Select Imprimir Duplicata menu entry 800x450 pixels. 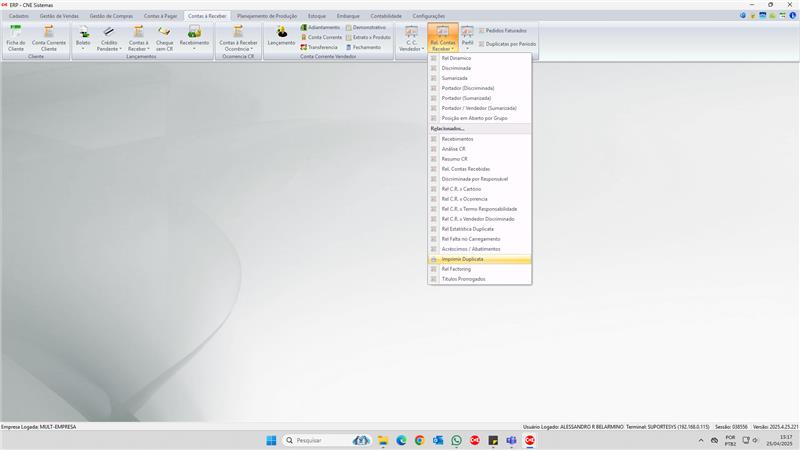click(x=462, y=259)
